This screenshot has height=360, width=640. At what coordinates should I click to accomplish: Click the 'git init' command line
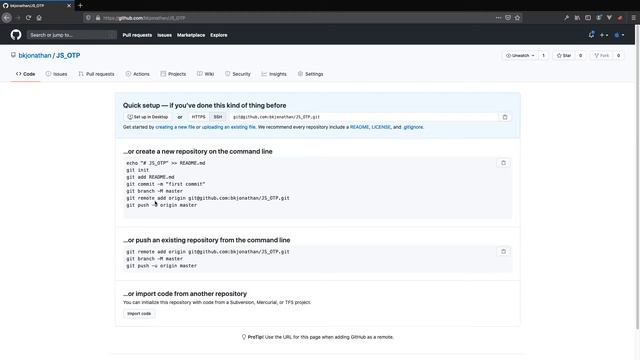pyautogui.click(x=138, y=170)
